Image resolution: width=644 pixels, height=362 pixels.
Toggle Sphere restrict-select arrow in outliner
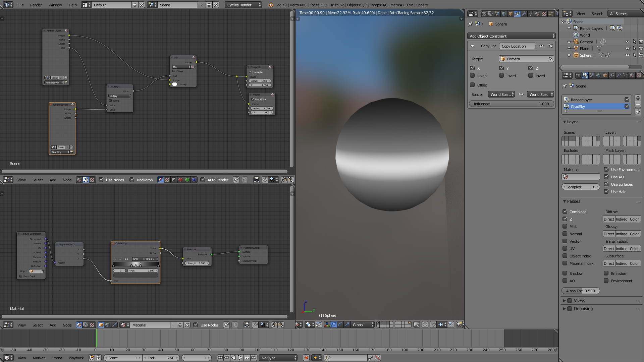click(x=634, y=55)
